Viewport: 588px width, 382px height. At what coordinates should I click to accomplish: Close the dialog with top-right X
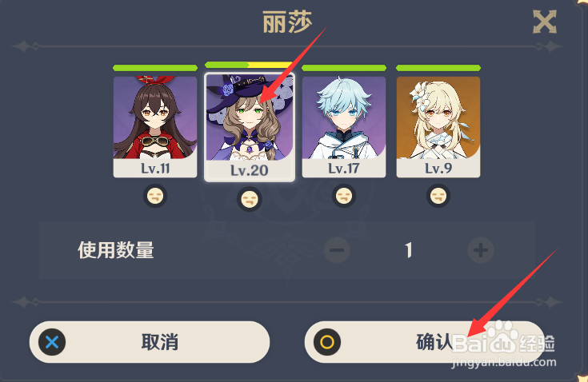(x=545, y=22)
